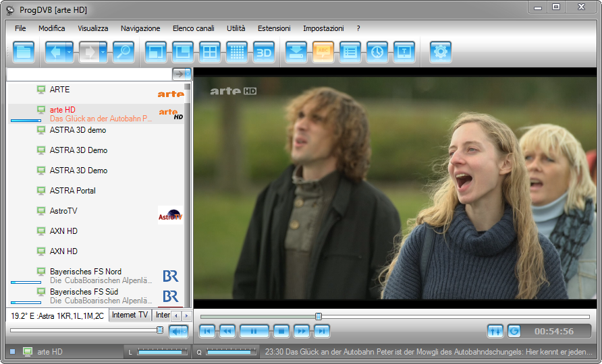Open the Impostazioni menu

323,28
